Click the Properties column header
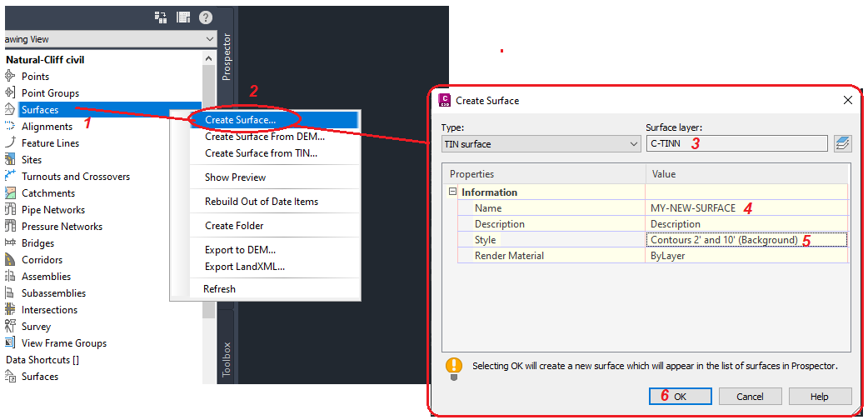The image size is (868, 420). coord(544,174)
